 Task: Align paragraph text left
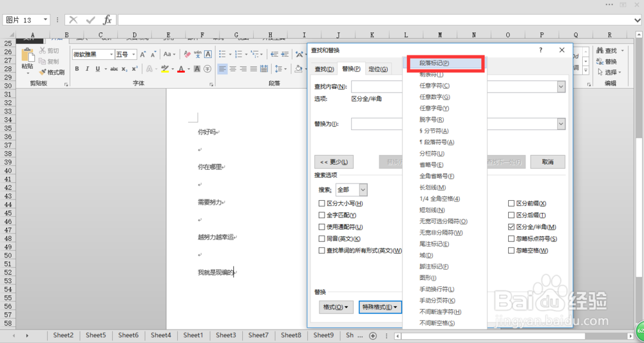click(x=223, y=69)
